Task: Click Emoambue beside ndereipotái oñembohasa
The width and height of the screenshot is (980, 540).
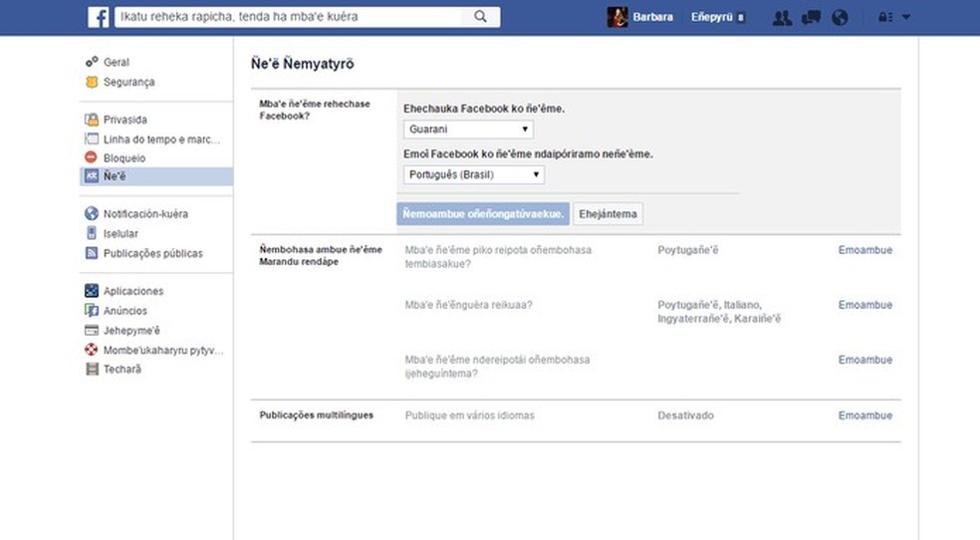Action: point(865,360)
